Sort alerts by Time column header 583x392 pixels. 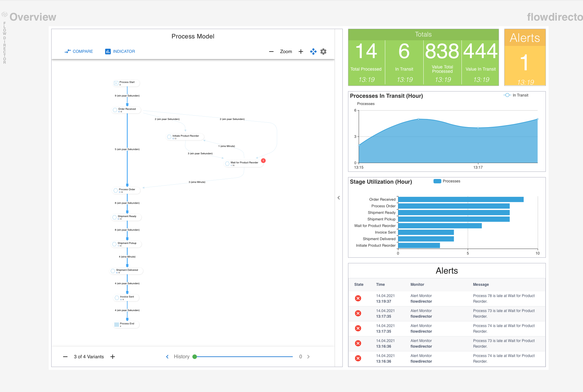[x=380, y=285]
